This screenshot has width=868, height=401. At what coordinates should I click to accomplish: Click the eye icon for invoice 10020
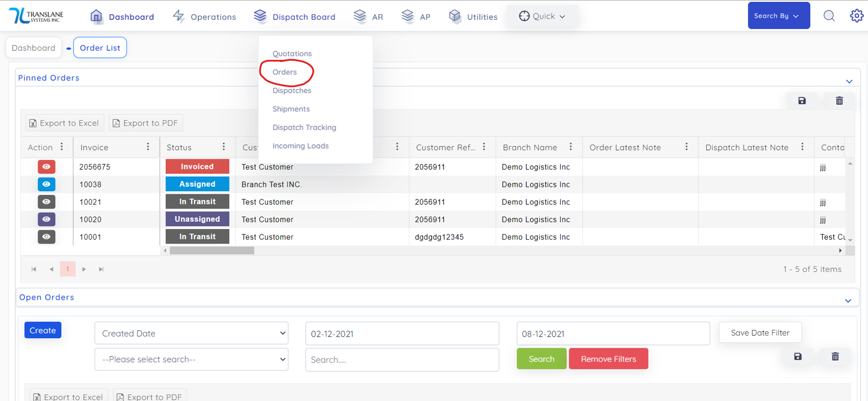click(46, 219)
